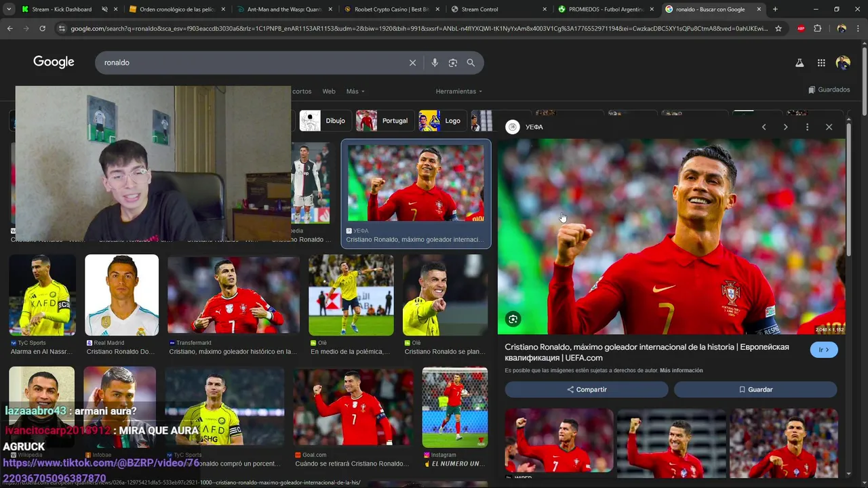Unmute the Kick Dashboard tab
868x488 pixels.
[x=104, y=9]
